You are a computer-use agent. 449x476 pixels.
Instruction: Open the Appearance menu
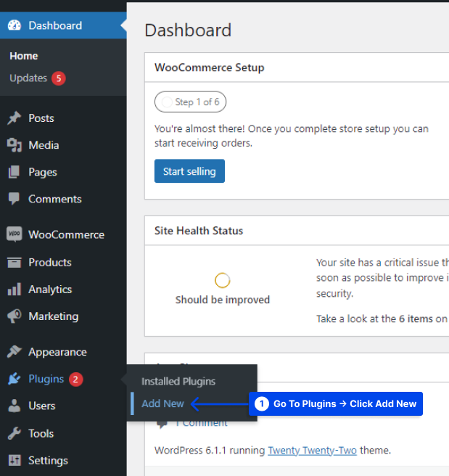[57, 352]
